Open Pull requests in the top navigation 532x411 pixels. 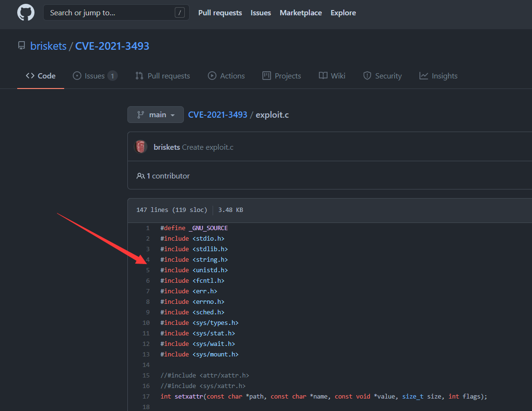click(220, 13)
